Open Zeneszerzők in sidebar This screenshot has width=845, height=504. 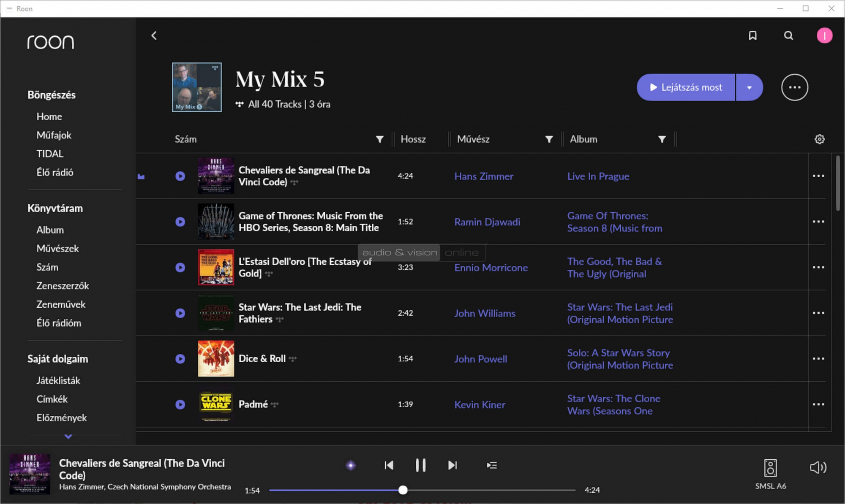[63, 286]
